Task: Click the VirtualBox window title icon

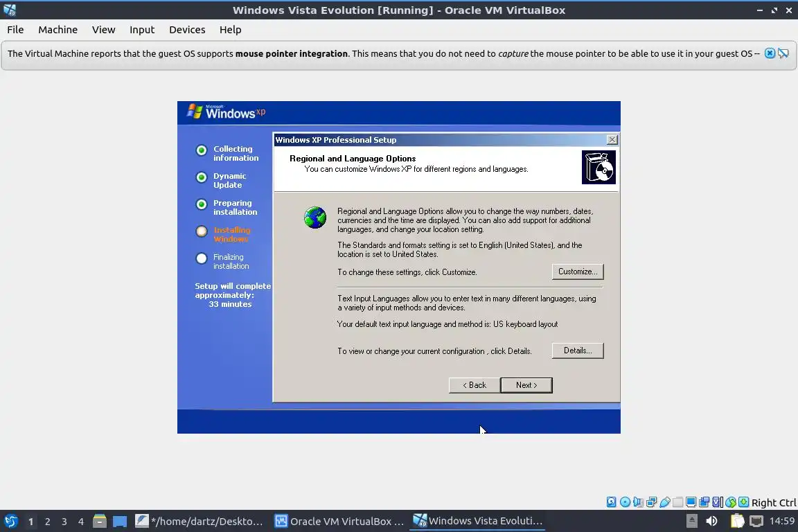Action: [x=10, y=10]
